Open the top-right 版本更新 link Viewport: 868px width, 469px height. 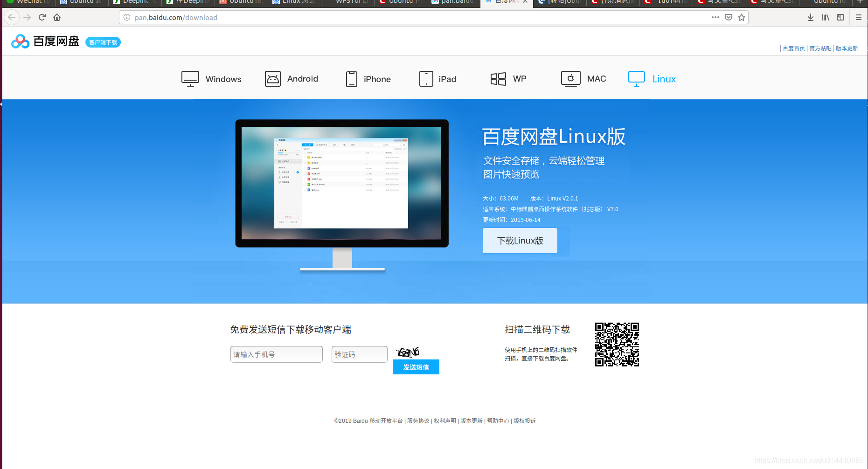[847, 48]
